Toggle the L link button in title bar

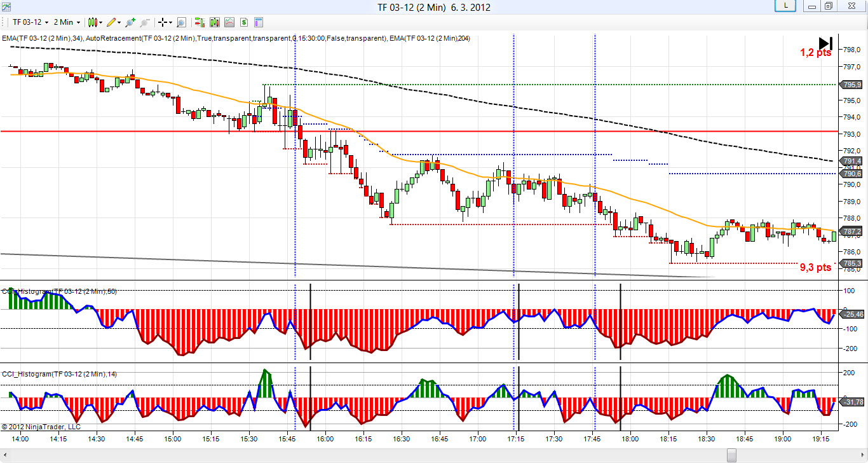(786, 6)
